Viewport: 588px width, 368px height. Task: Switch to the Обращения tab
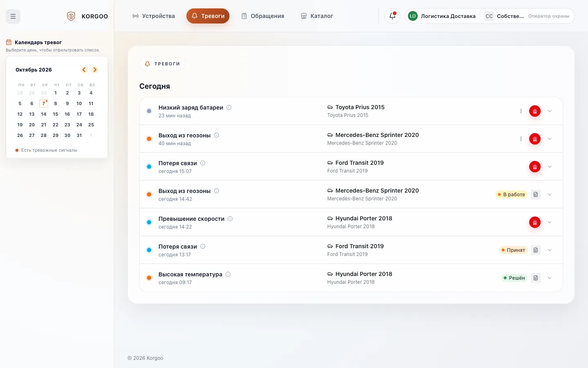[263, 16]
